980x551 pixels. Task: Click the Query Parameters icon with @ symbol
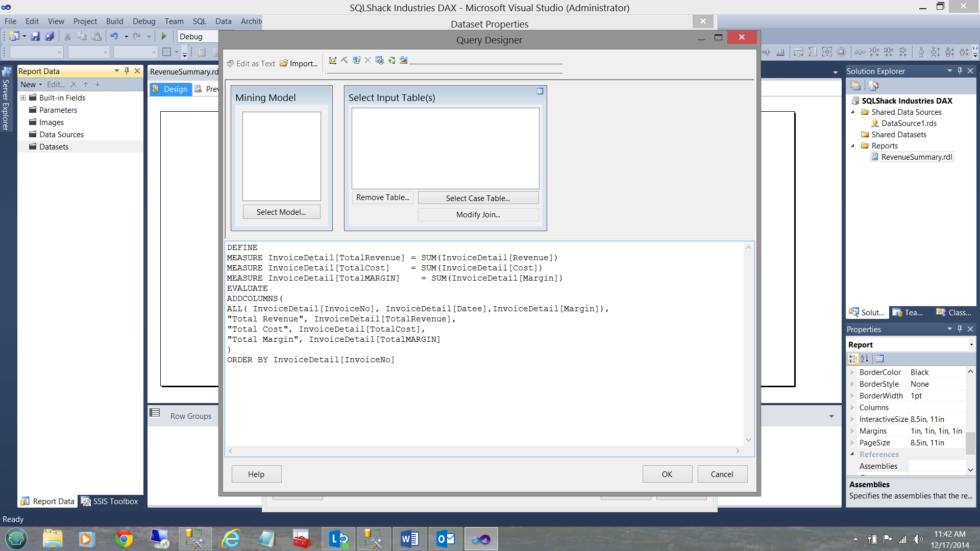click(379, 60)
